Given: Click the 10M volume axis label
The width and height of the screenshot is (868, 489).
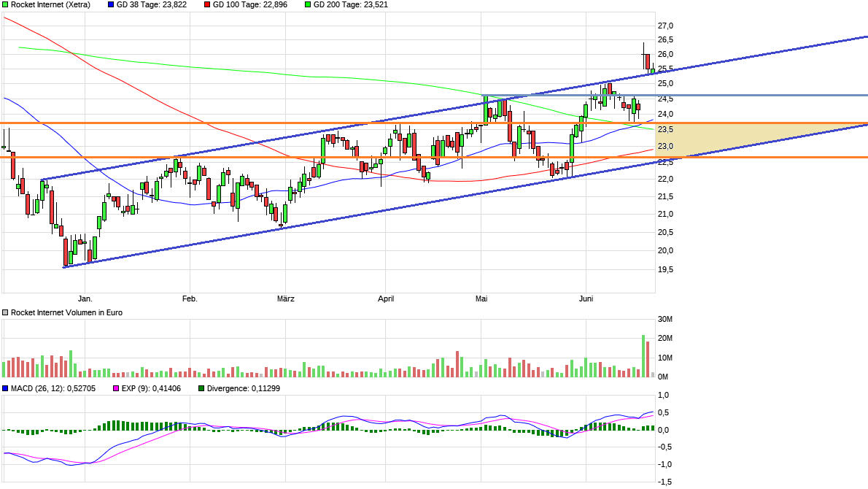Looking at the screenshot, I should coord(664,358).
